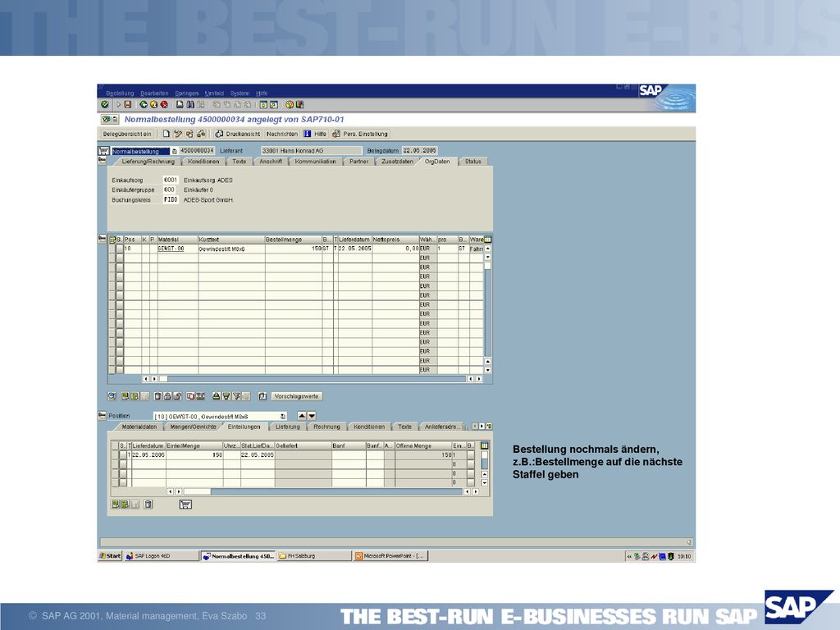840x630 pixels.
Task: Click the unlock item icon
Action: point(177,396)
